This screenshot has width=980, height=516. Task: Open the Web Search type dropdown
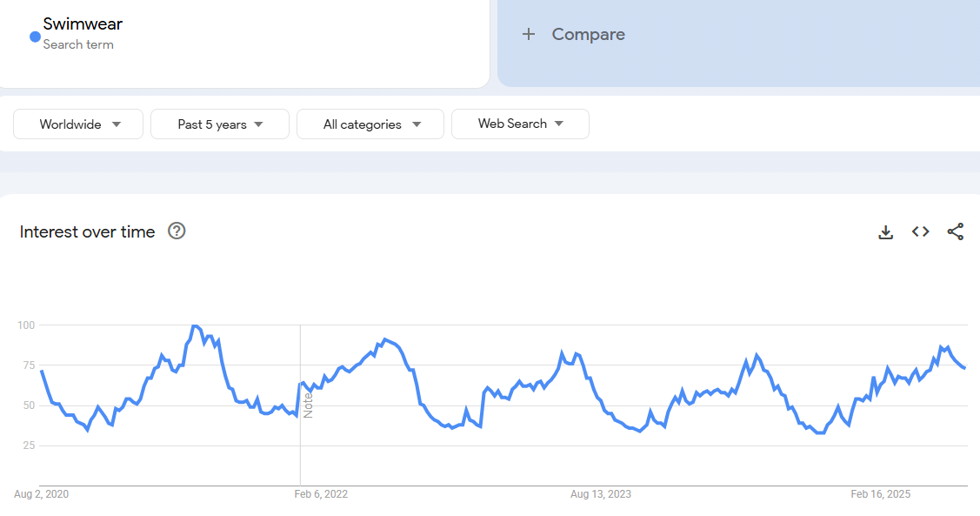pos(520,124)
